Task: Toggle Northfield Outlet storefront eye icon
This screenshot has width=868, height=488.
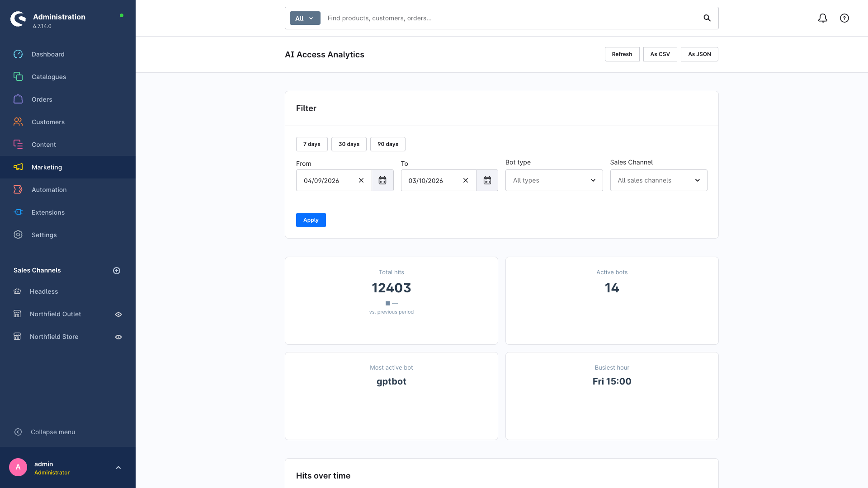Action: coord(118,314)
